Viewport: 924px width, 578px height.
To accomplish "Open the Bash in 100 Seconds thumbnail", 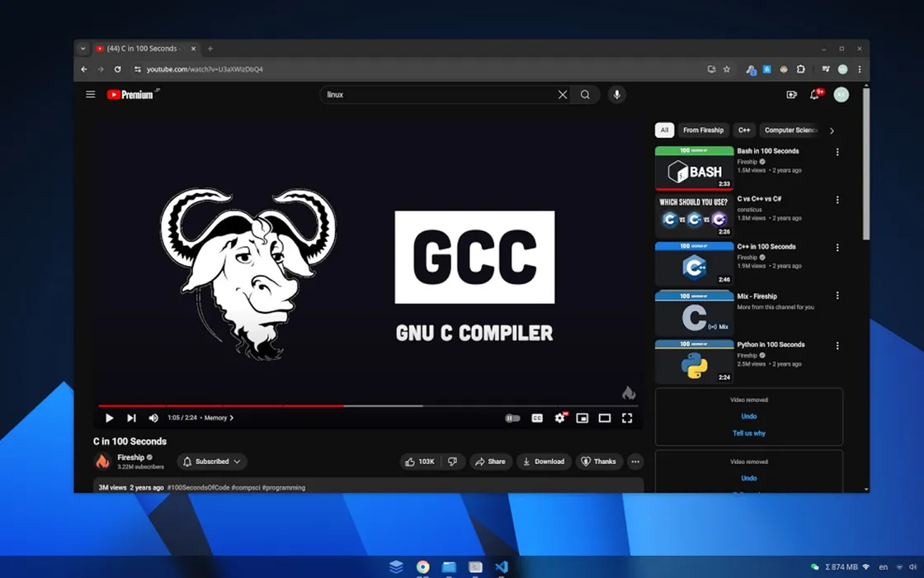I will tap(694, 168).
